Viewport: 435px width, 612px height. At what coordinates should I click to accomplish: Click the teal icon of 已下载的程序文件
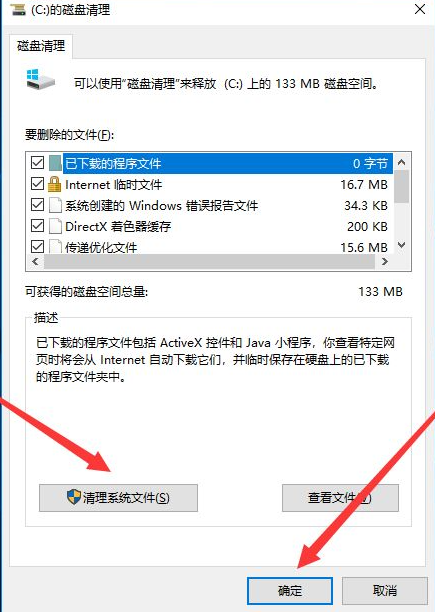[x=55, y=163]
